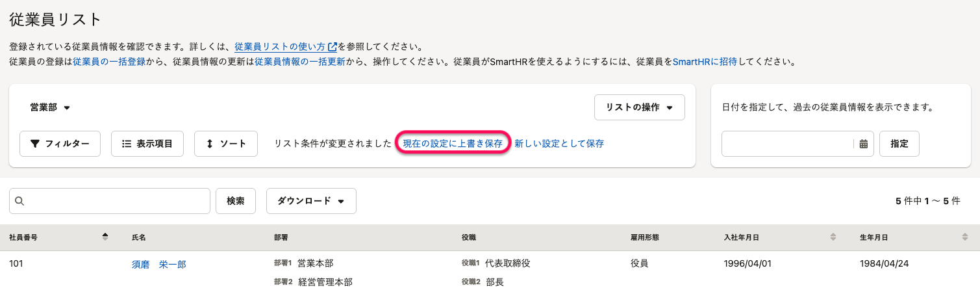Open the リストの操作 dropdown menu

pyautogui.click(x=639, y=107)
